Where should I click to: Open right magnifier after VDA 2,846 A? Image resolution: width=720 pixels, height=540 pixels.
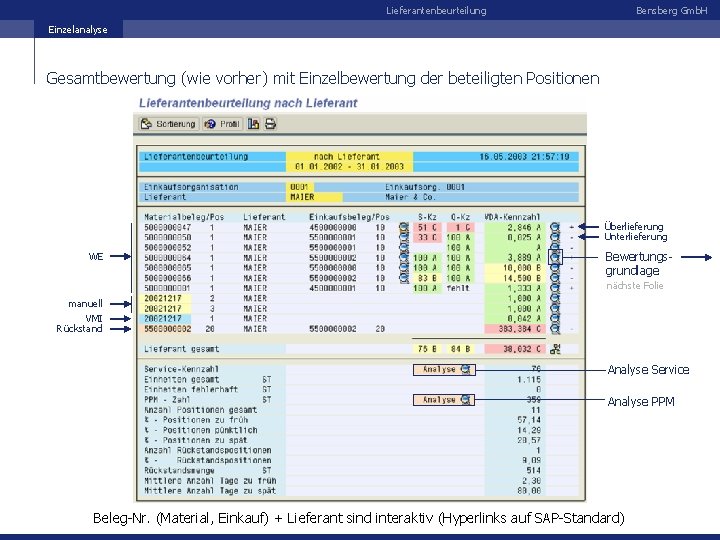555,227
